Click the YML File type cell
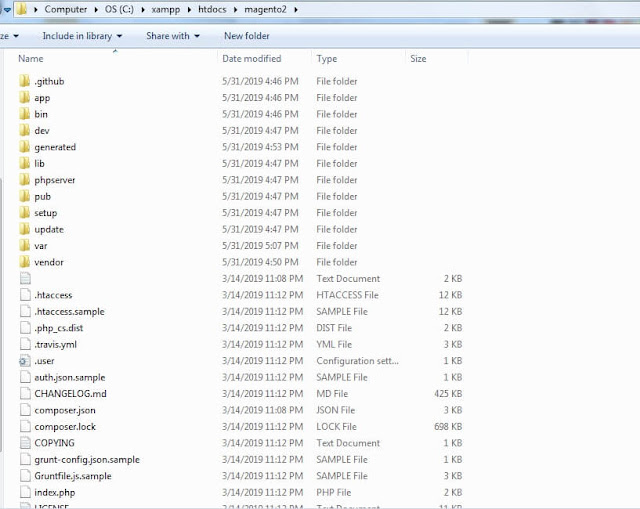 (x=334, y=344)
